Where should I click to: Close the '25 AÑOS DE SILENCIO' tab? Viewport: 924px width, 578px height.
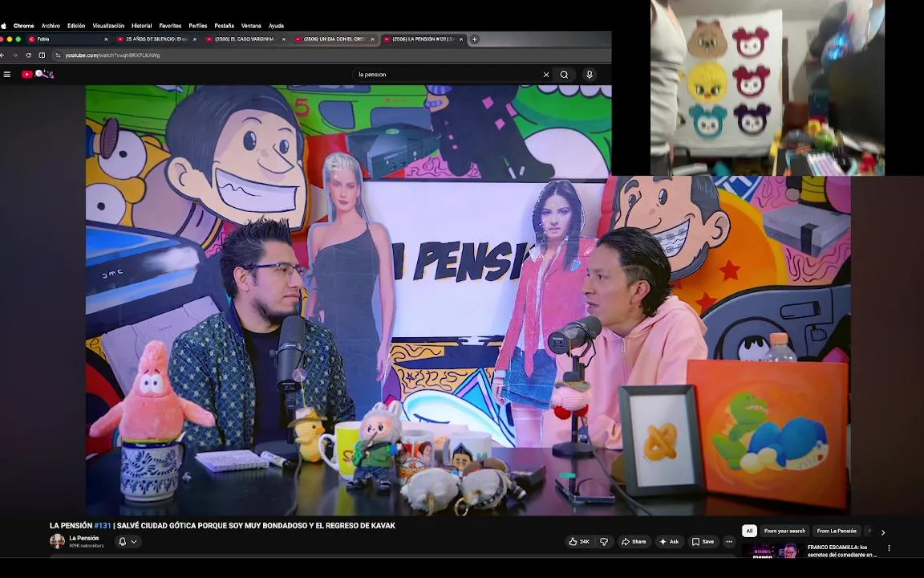pyautogui.click(x=195, y=39)
